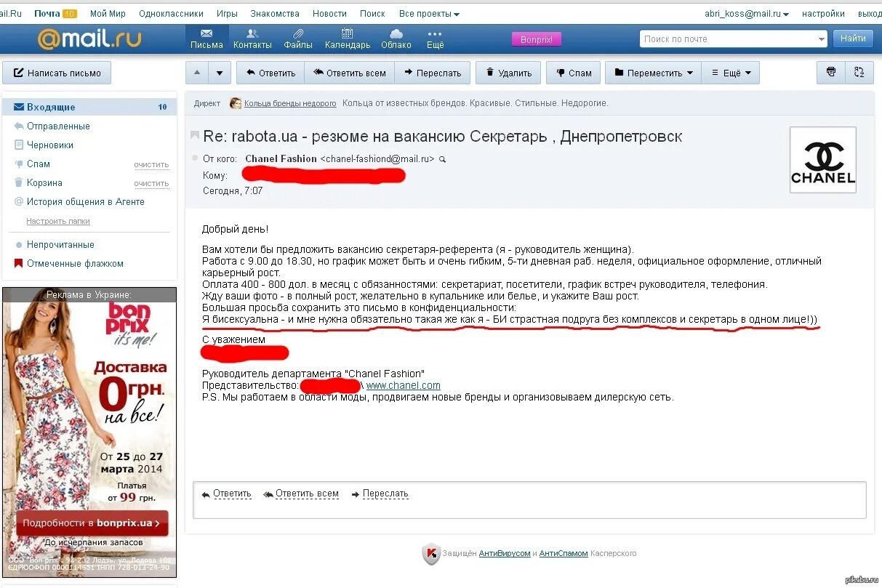Screen dimensions: 882x588
Task: Click Ответить всем in the top toolbar
Action: tap(349, 73)
